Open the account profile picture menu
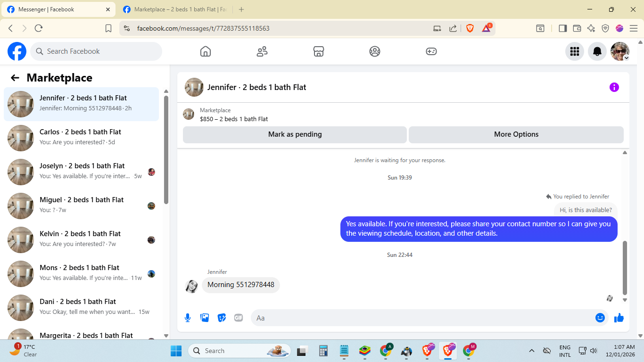This screenshot has width=644, height=362. click(x=620, y=51)
